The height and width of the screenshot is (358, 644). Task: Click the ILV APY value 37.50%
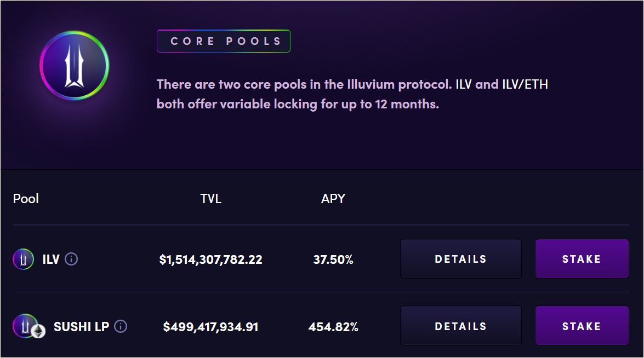tap(333, 259)
